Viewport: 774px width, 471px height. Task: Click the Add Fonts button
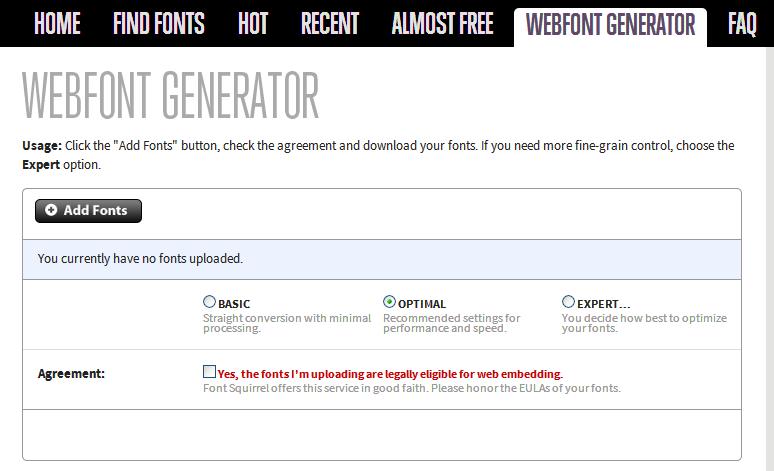coord(88,211)
